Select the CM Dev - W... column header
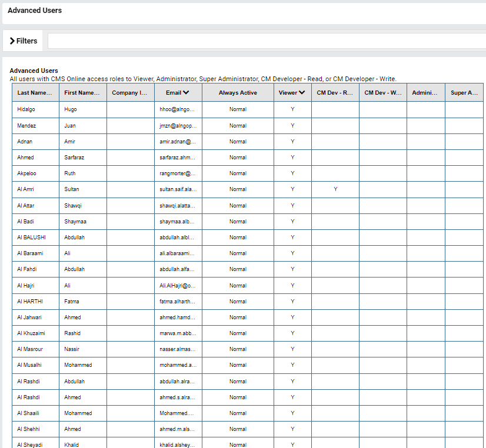Image resolution: width=486 pixels, height=448 pixels. pos(383,92)
